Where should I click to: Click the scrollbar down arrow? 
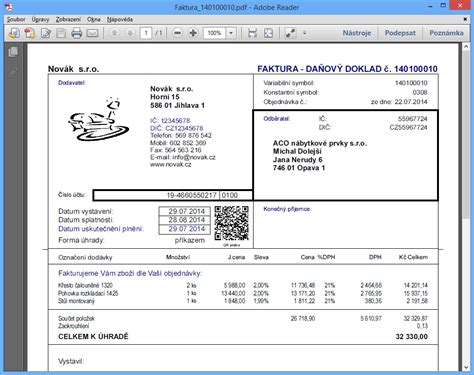(x=466, y=367)
